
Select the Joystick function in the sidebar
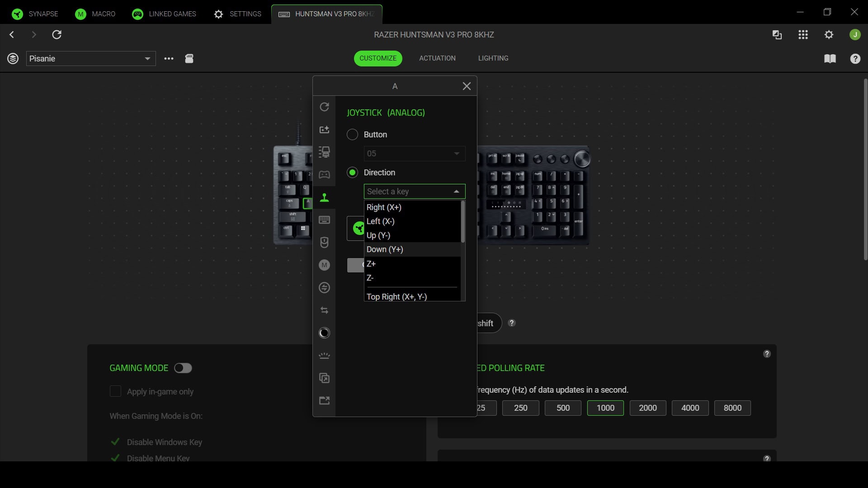click(325, 197)
